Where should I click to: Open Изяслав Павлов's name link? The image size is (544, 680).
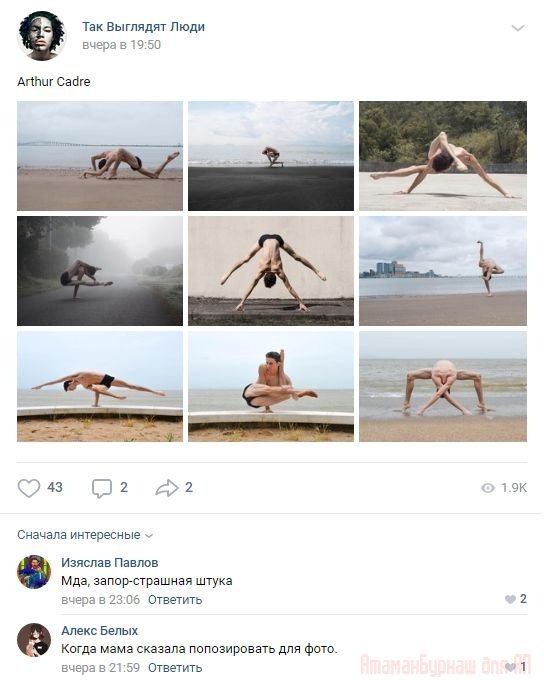point(110,562)
